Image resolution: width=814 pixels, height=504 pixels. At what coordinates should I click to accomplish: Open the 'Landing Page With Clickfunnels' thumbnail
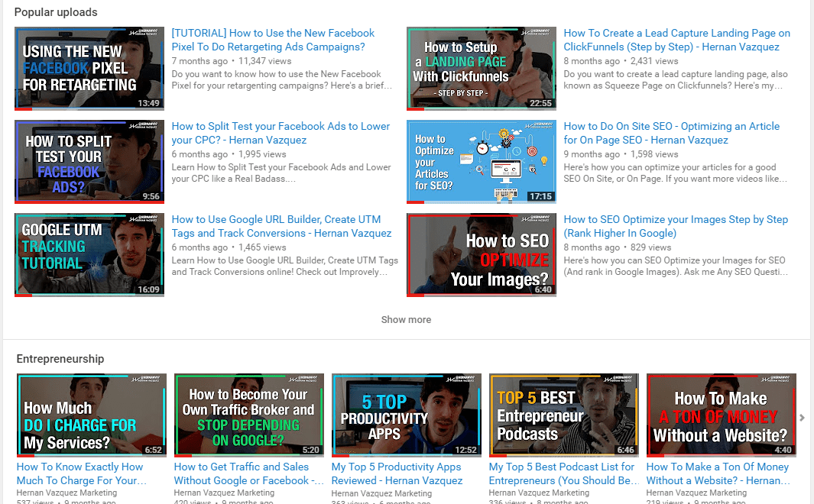(482, 69)
